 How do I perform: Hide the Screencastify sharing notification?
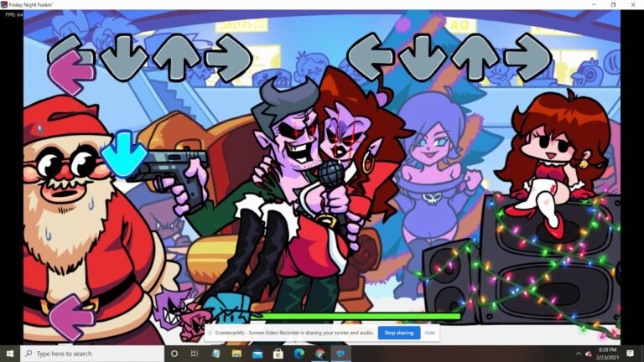coord(429,333)
